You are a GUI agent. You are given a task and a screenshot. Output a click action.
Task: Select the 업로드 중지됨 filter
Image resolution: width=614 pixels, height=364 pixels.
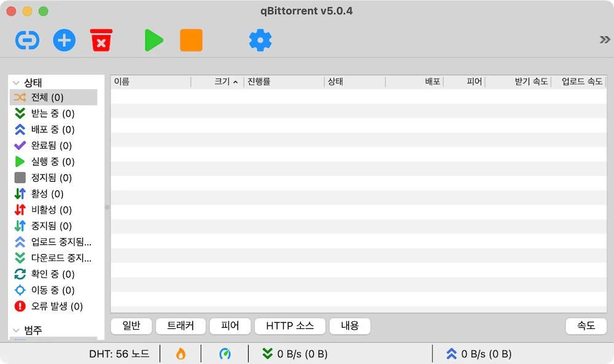tap(53, 241)
